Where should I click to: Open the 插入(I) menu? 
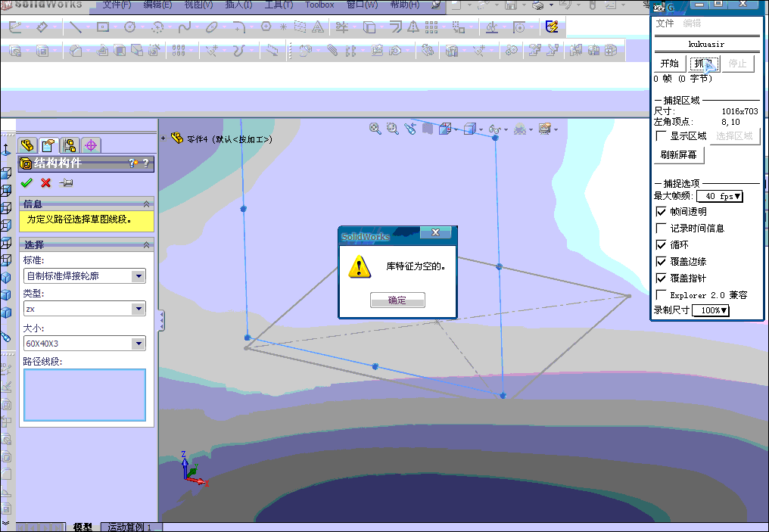pyautogui.click(x=238, y=5)
